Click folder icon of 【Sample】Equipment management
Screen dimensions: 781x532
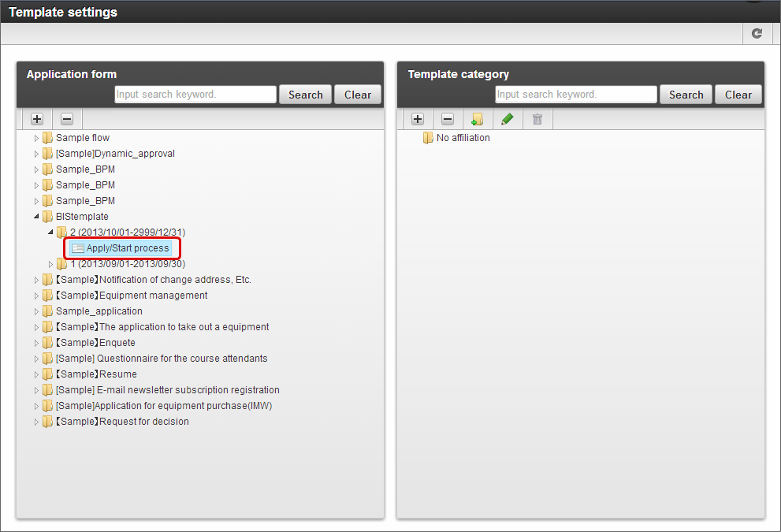47,296
